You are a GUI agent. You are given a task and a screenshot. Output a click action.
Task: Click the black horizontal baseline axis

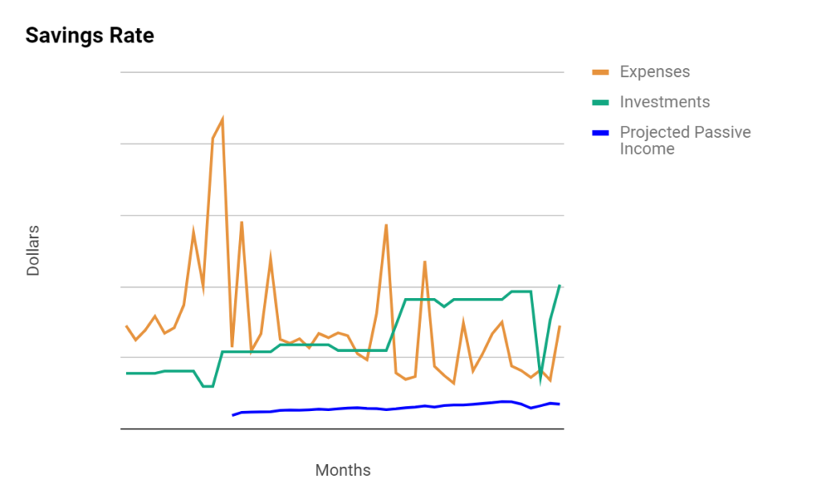(x=342, y=429)
